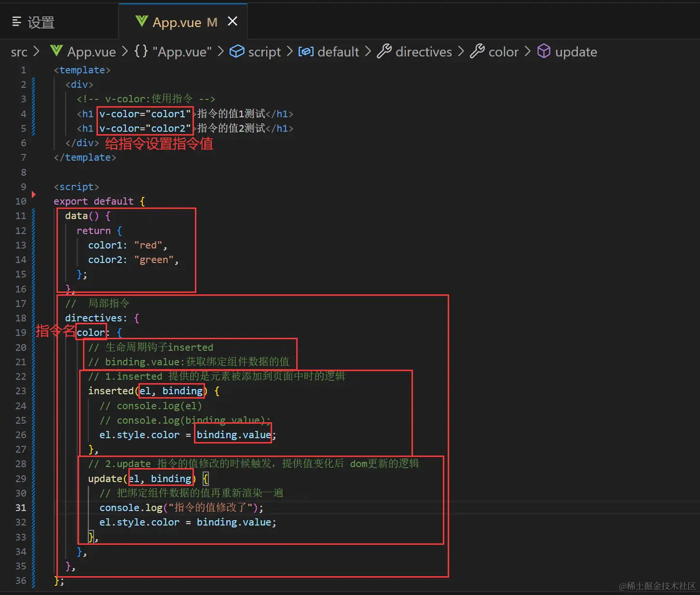
Task: Expand chevron after script breadcrumb
Action: click(x=289, y=51)
